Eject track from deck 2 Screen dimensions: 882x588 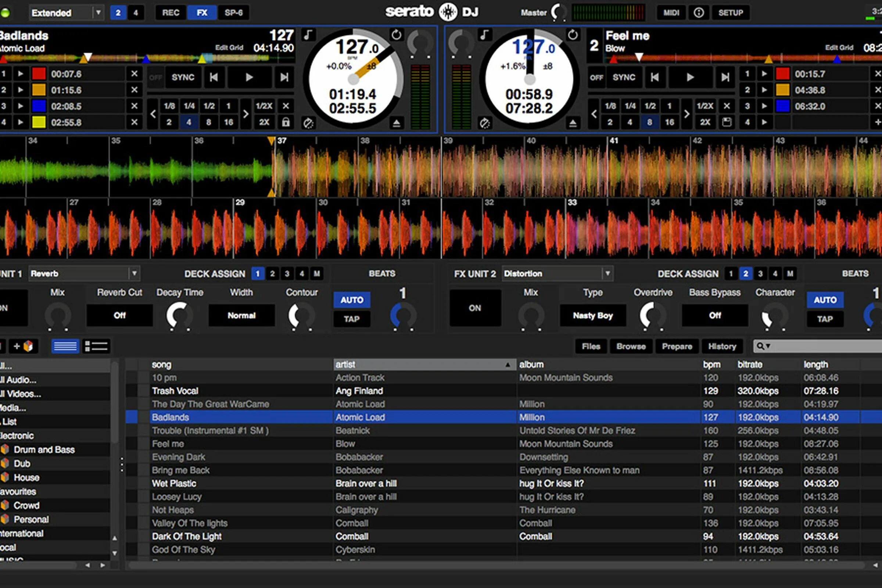(573, 123)
